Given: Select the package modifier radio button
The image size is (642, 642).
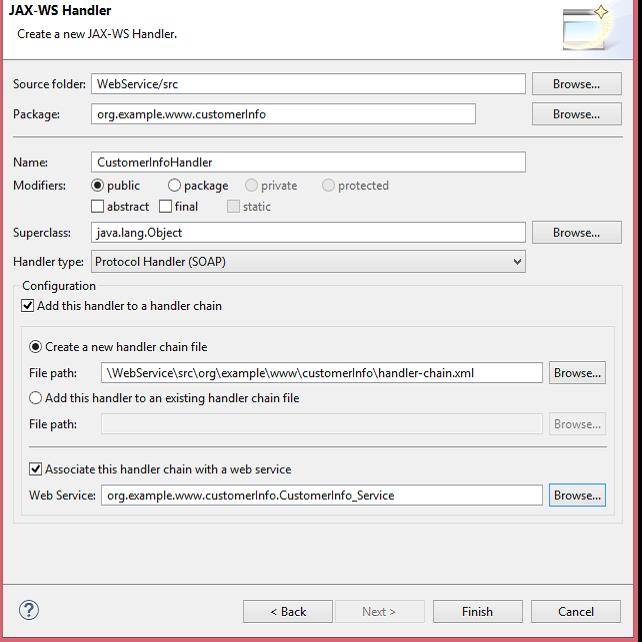Looking at the screenshot, I should [174, 185].
